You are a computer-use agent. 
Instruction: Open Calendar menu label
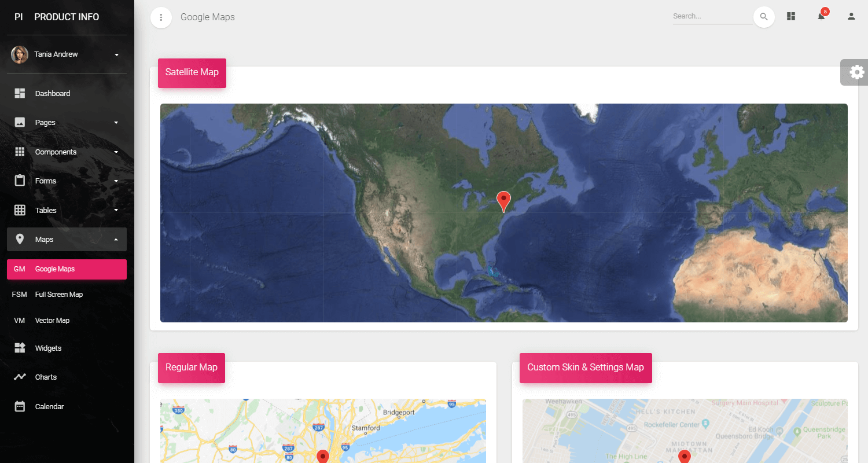coord(49,407)
